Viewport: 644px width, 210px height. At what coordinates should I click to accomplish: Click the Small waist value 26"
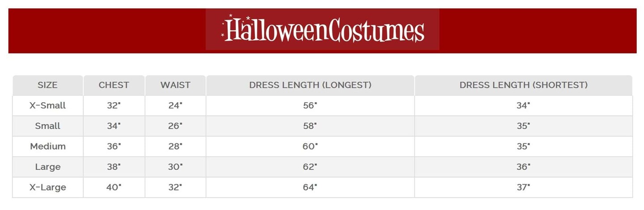click(x=175, y=126)
